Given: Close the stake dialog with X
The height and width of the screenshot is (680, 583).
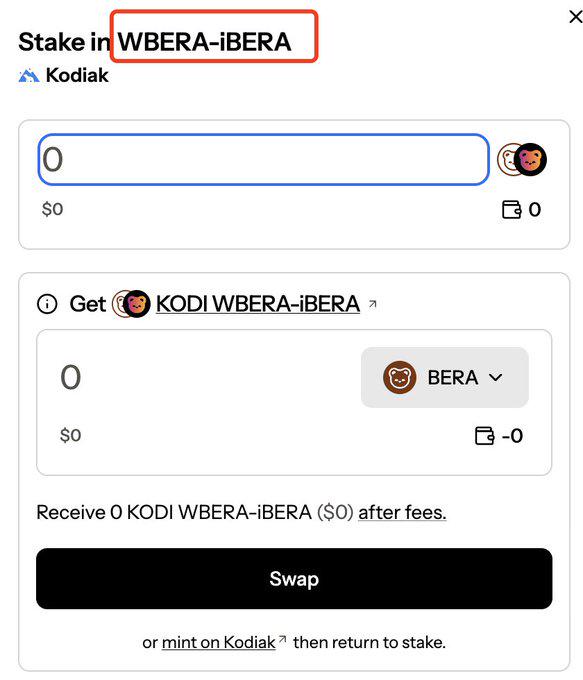Looking at the screenshot, I should (x=575, y=17).
